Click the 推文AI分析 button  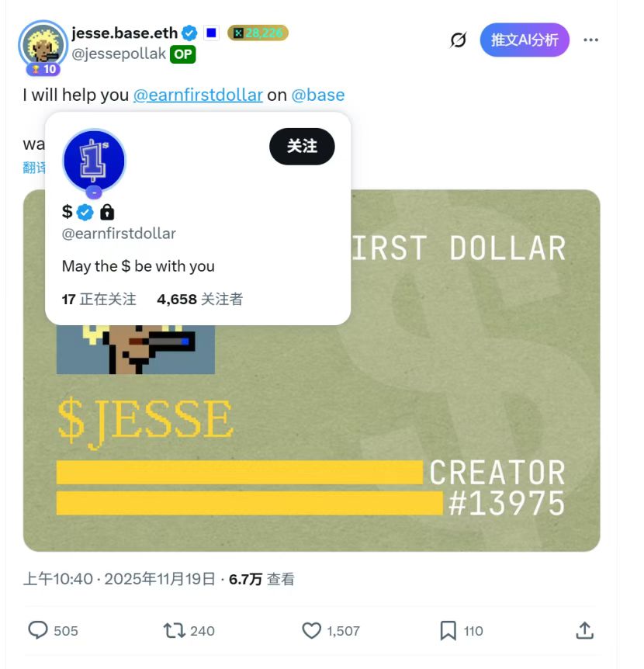point(525,40)
